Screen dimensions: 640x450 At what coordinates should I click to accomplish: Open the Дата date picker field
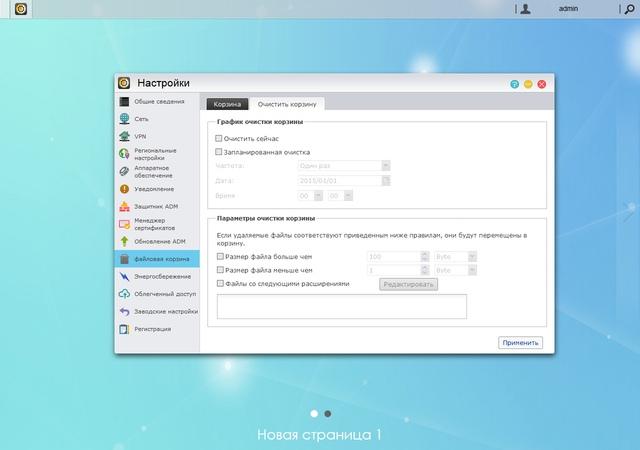344,180
